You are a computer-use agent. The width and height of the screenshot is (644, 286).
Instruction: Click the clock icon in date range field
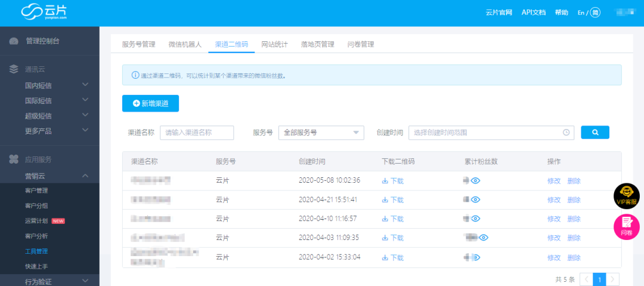point(566,133)
